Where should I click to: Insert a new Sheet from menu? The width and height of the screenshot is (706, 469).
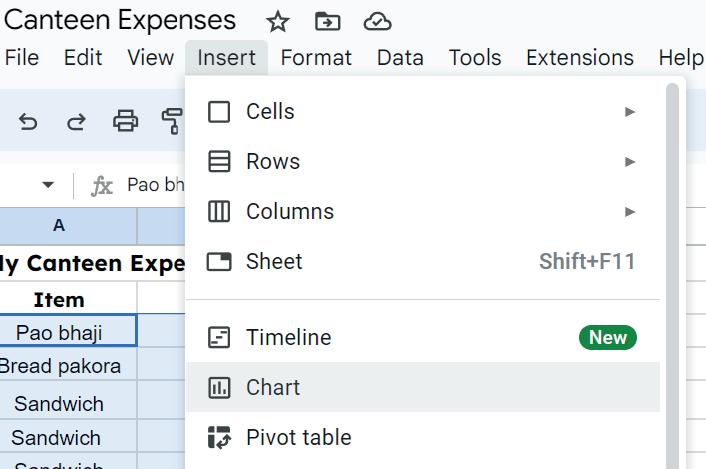pyautogui.click(x=274, y=261)
